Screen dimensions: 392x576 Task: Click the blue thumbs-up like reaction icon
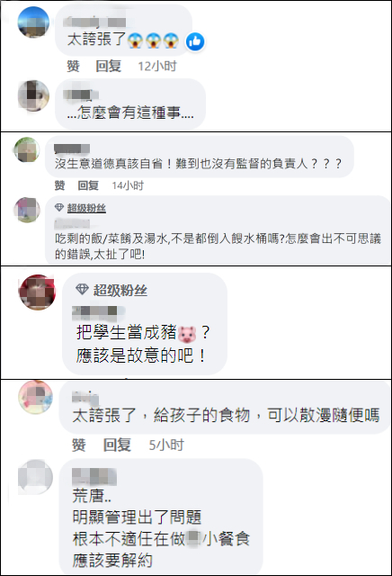[x=195, y=41]
